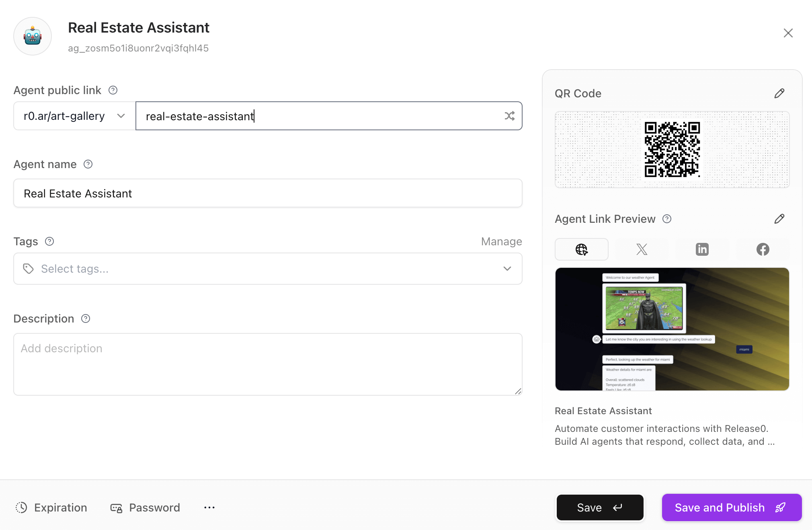
Task: Select the Facebook preview tab
Action: pyautogui.click(x=763, y=249)
